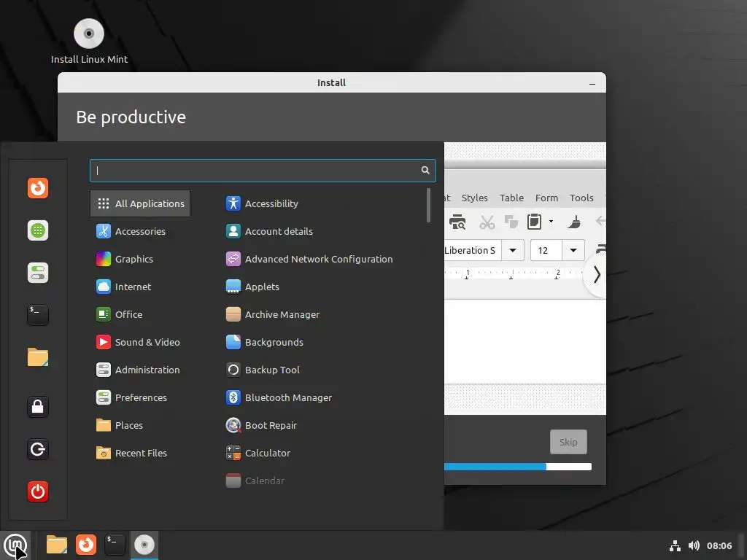Click the Tools menu in the slideshow
Screen dimensions: 747x560
point(581,198)
